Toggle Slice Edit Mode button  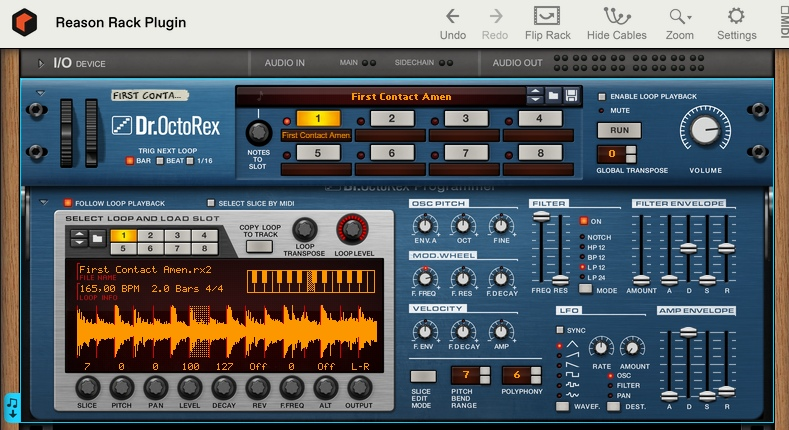[423, 377]
